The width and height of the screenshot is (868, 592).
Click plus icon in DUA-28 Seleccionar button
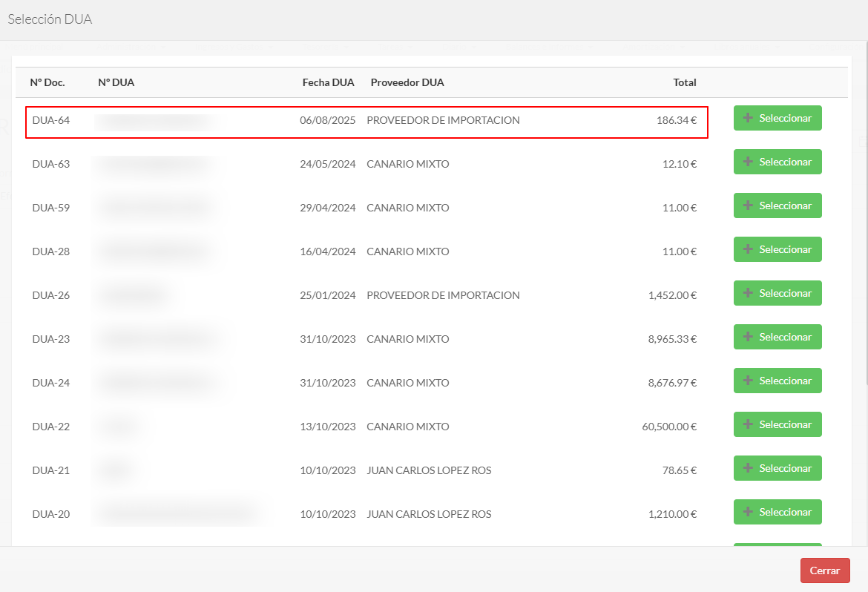tap(748, 250)
